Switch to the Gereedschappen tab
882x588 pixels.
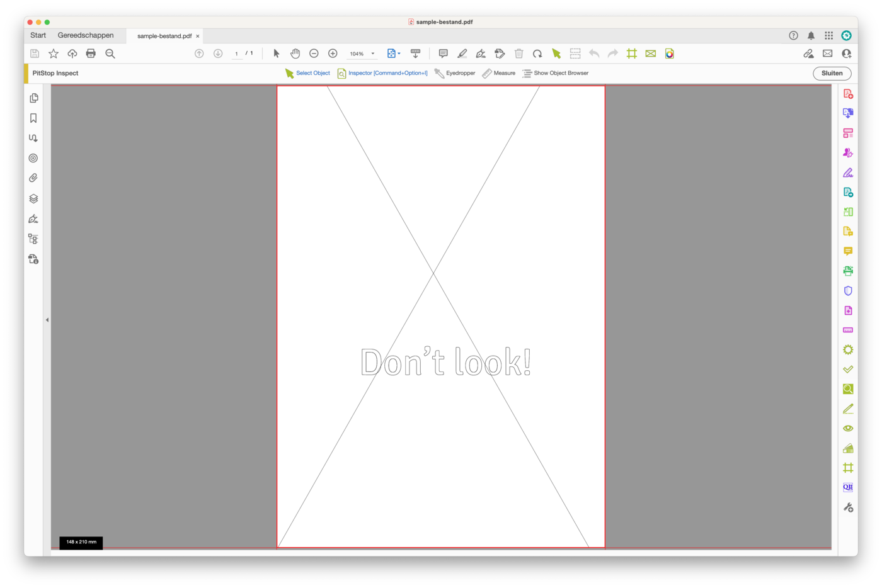click(x=86, y=36)
